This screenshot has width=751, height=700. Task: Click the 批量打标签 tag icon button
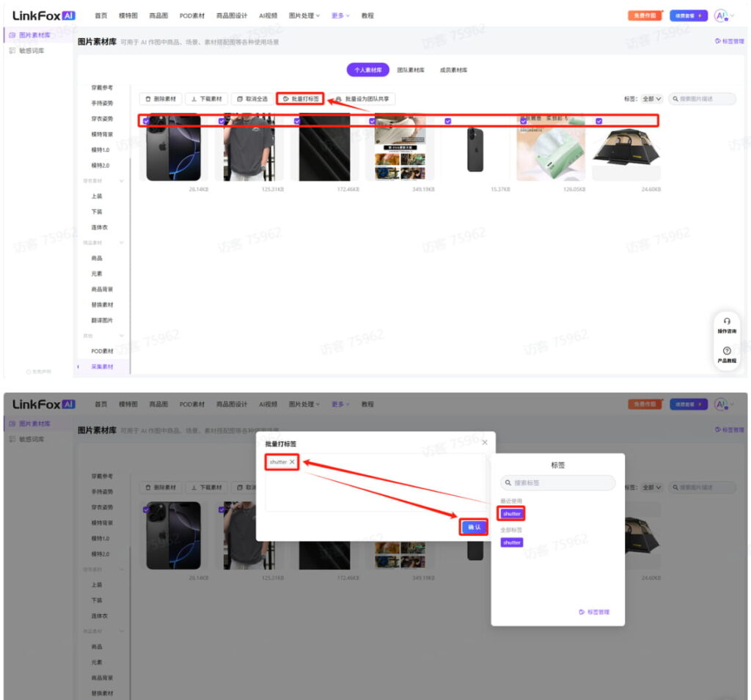coord(287,99)
